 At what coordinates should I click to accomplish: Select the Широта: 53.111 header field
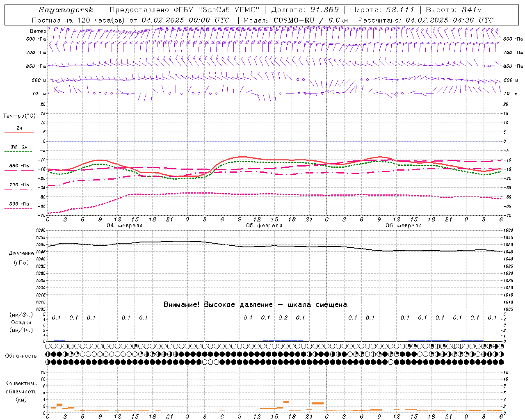[x=382, y=10]
